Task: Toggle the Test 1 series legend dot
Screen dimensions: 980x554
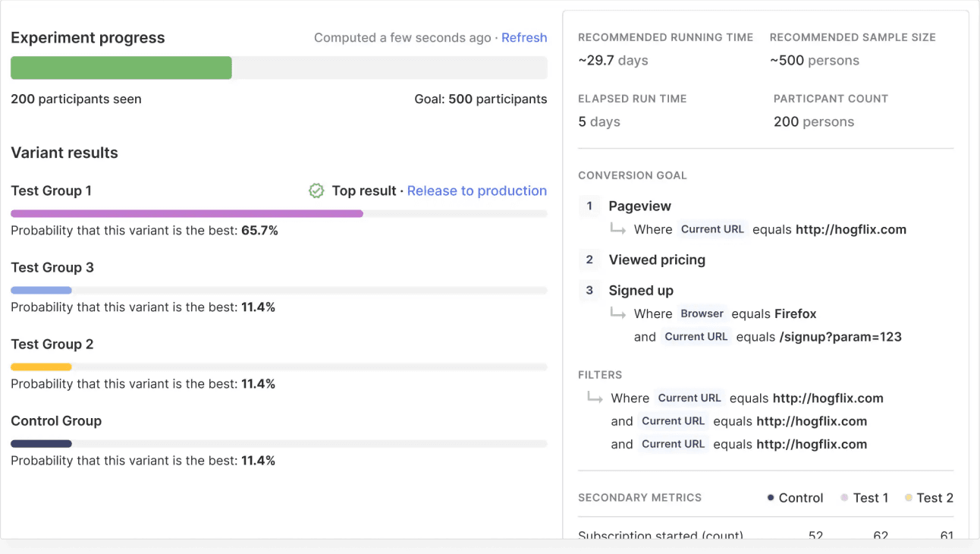Action: coord(844,497)
